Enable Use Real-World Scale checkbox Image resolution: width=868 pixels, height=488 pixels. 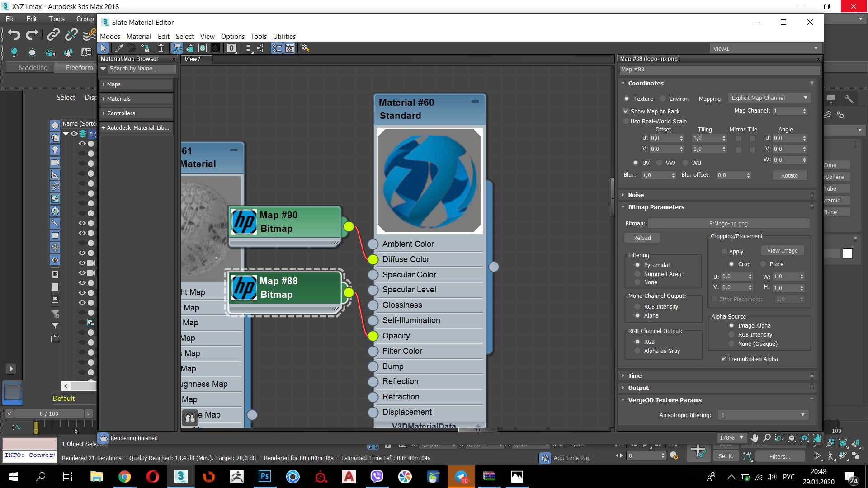[x=626, y=121]
